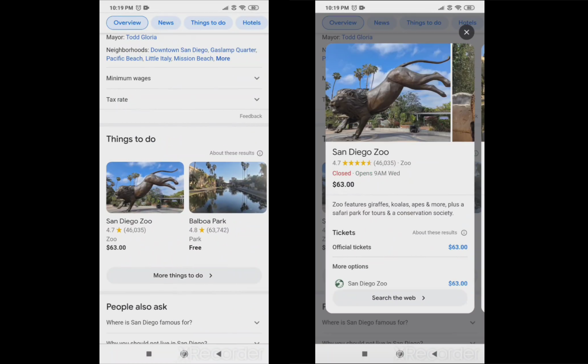Open Things to do tab, right screen
This screenshot has width=588, height=364.
point(424,23)
